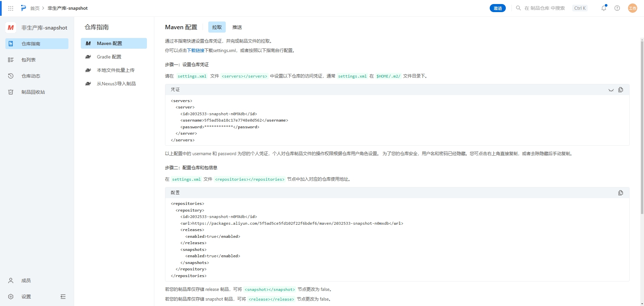Click the search magnifier icon
644x306 pixels.
(518, 8)
